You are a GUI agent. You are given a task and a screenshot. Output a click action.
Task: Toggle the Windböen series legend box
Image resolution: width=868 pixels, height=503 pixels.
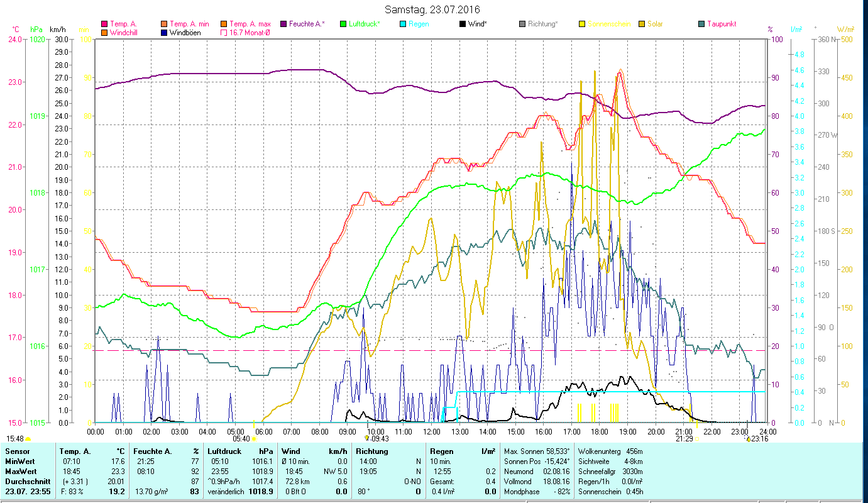tap(164, 32)
